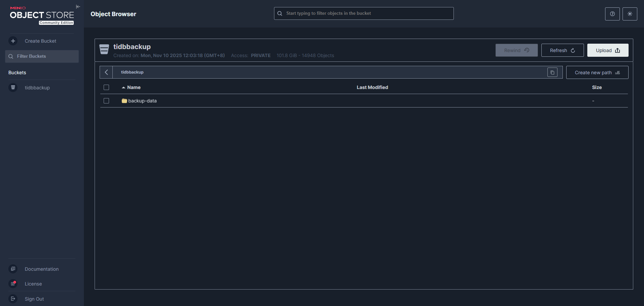Screen dimensions: 644x306
Task: Click the large bucket icon beside the tidbbackup title
Action: point(104,49)
